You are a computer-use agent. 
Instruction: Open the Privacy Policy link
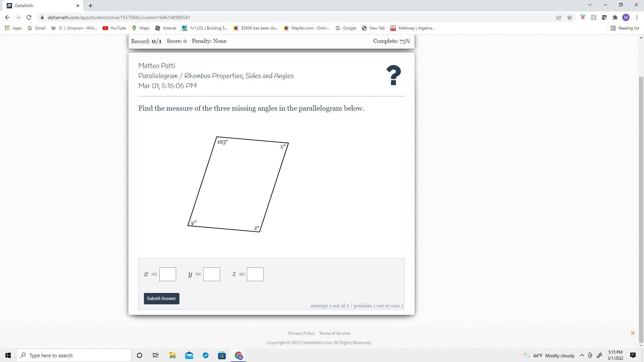point(301,333)
